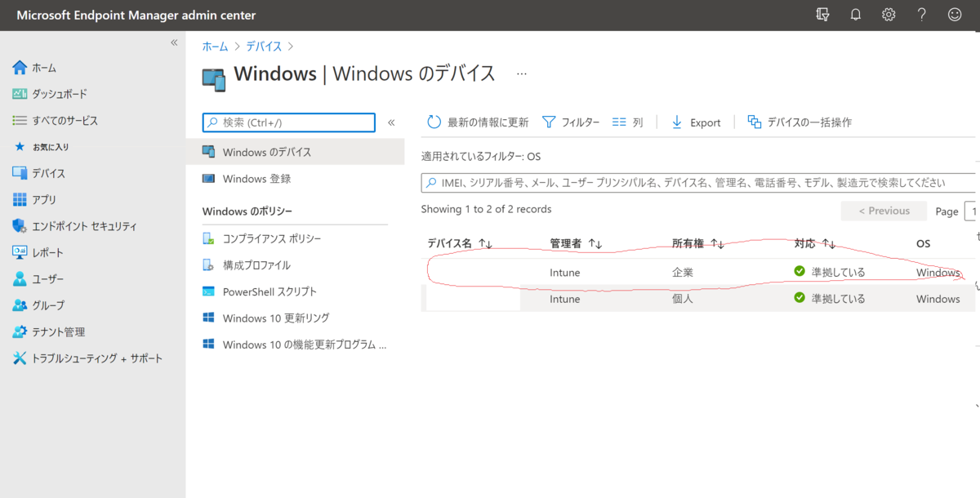Image resolution: width=980 pixels, height=498 pixels.
Task: Select Windows のデバイス blade item
Action: pos(296,152)
